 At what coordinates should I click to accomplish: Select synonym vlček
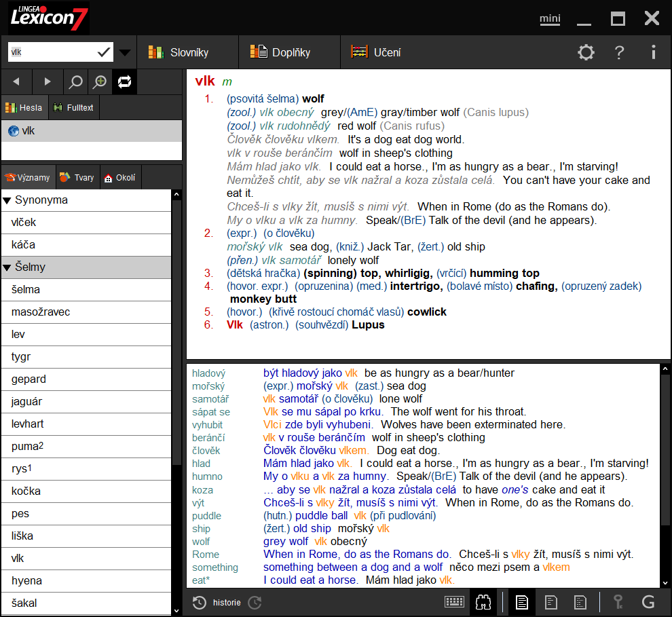[x=87, y=223]
